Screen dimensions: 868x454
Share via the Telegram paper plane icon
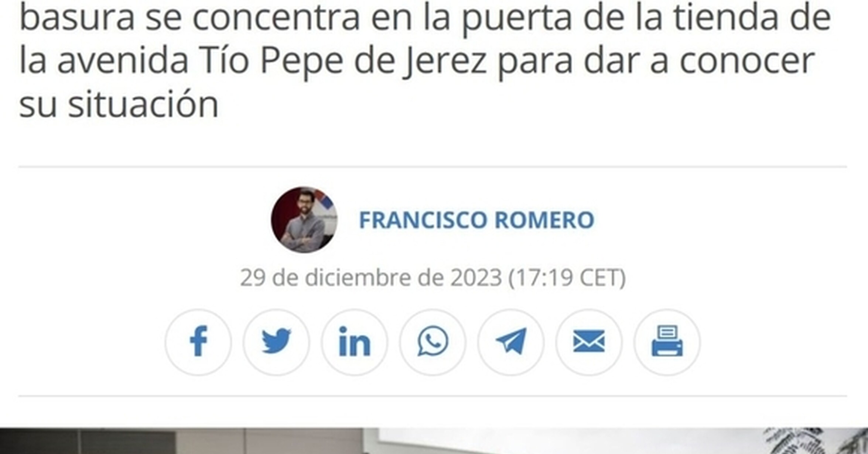511,342
